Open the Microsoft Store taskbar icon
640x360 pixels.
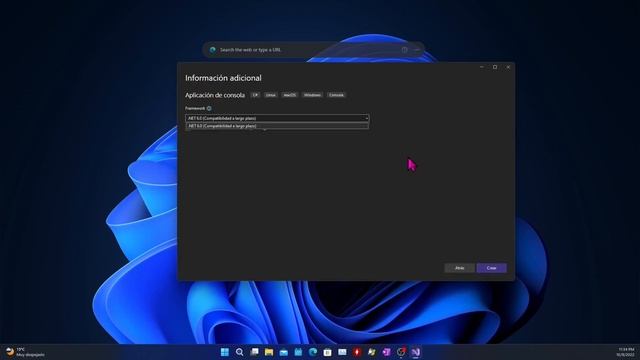[x=328, y=352]
